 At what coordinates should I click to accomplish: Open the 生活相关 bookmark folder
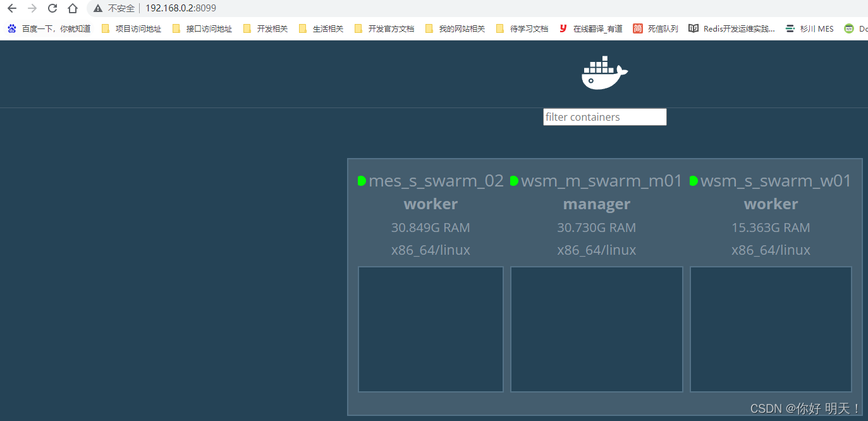click(x=321, y=28)
